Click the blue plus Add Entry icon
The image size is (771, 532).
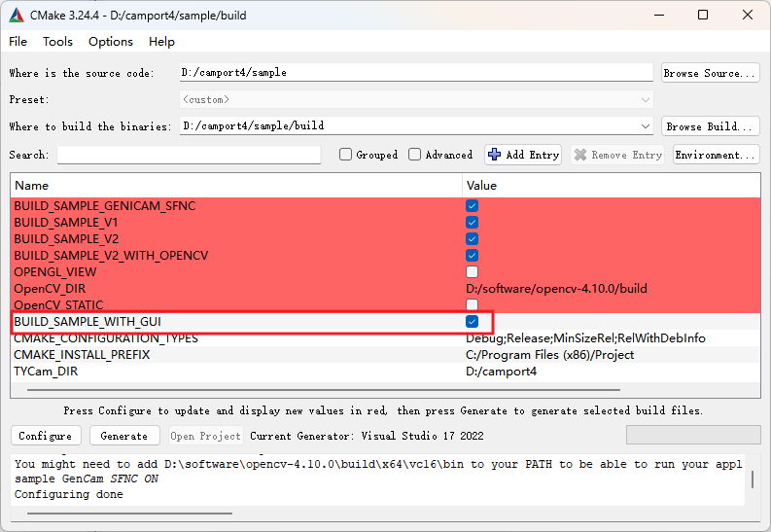tap(495, 155)
